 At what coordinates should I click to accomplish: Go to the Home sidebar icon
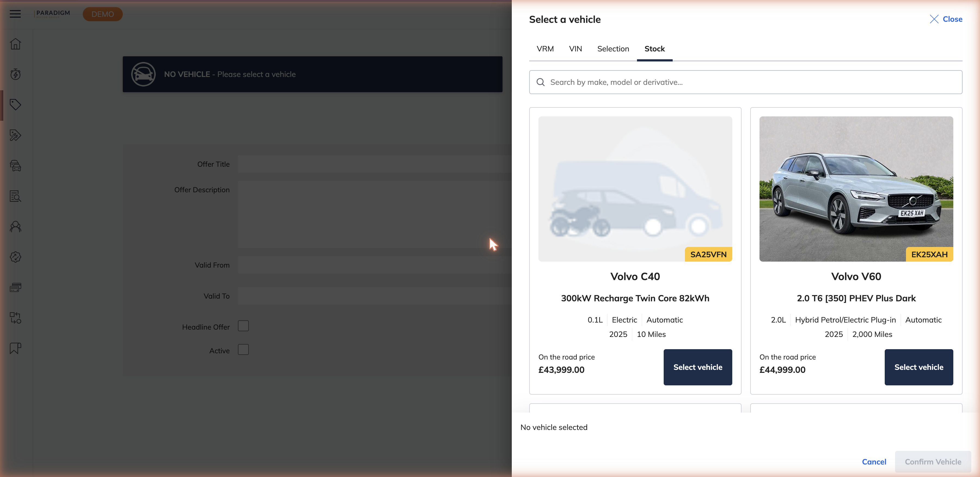click(x=15, y=44)
